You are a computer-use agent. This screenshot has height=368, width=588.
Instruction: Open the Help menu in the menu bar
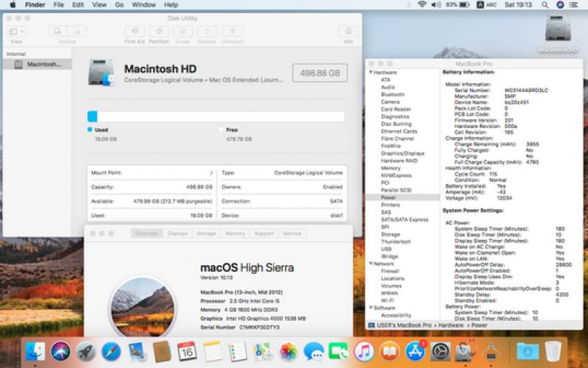tap(171, 4)
